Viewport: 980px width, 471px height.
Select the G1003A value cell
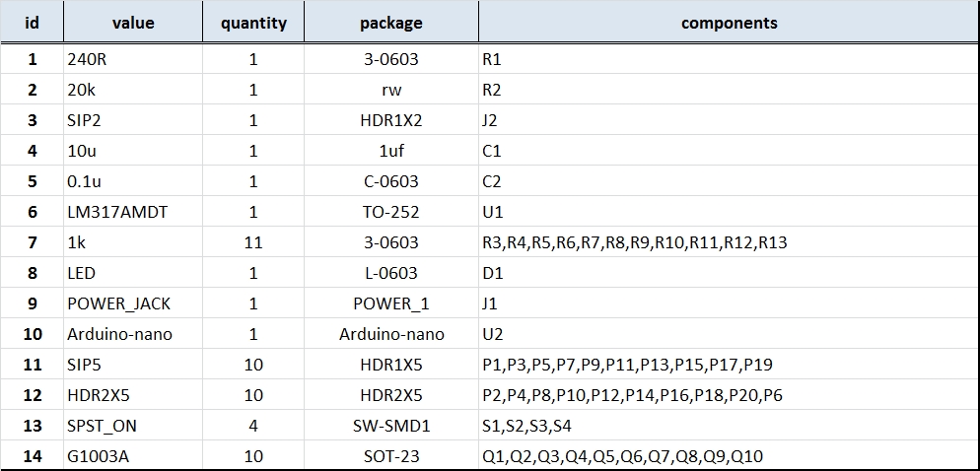[133, 456]
